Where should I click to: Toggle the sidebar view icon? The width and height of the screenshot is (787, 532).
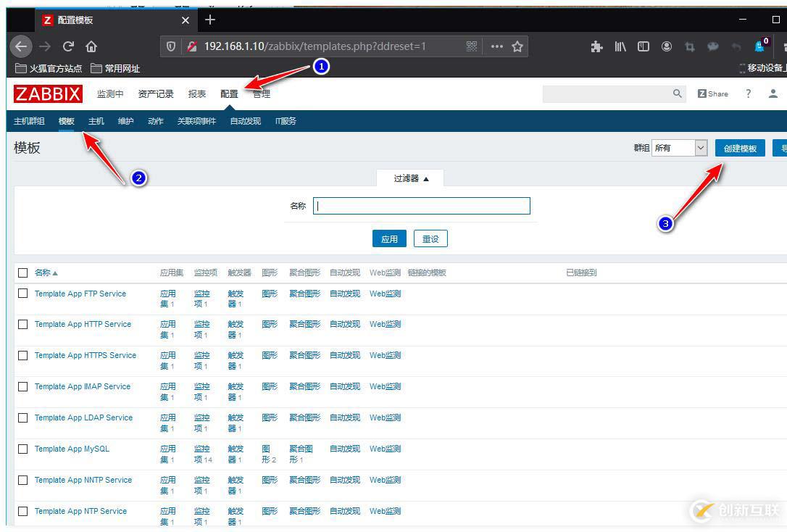coord(644,46)
